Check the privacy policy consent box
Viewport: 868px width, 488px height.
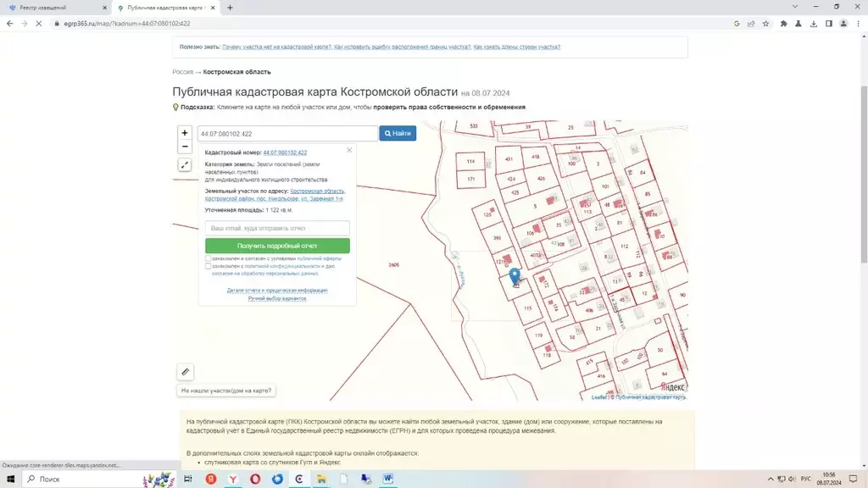(x=209, y=266)
